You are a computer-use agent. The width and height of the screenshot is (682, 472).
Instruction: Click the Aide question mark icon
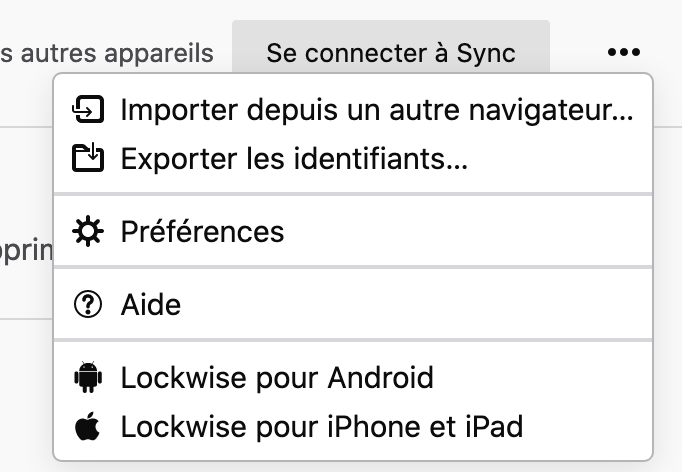pyautogui.click(x=89, y=304)
